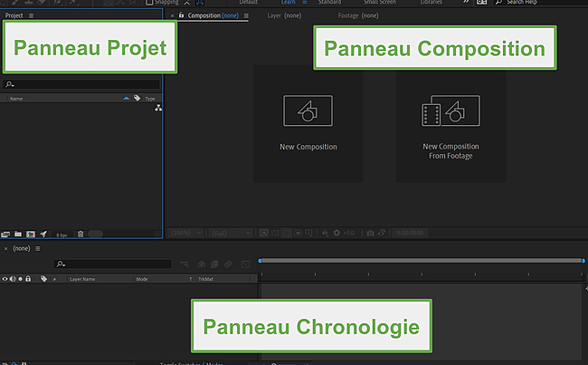Create a new folder in Project panel
The image size is (588, 365).
tap(17, 234)
